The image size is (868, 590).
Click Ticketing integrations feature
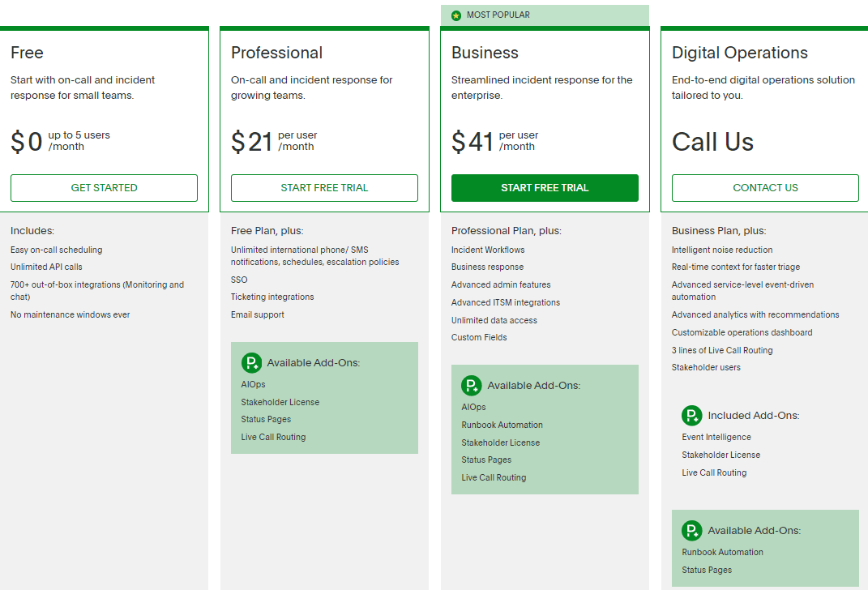click(x=272, y=297)
